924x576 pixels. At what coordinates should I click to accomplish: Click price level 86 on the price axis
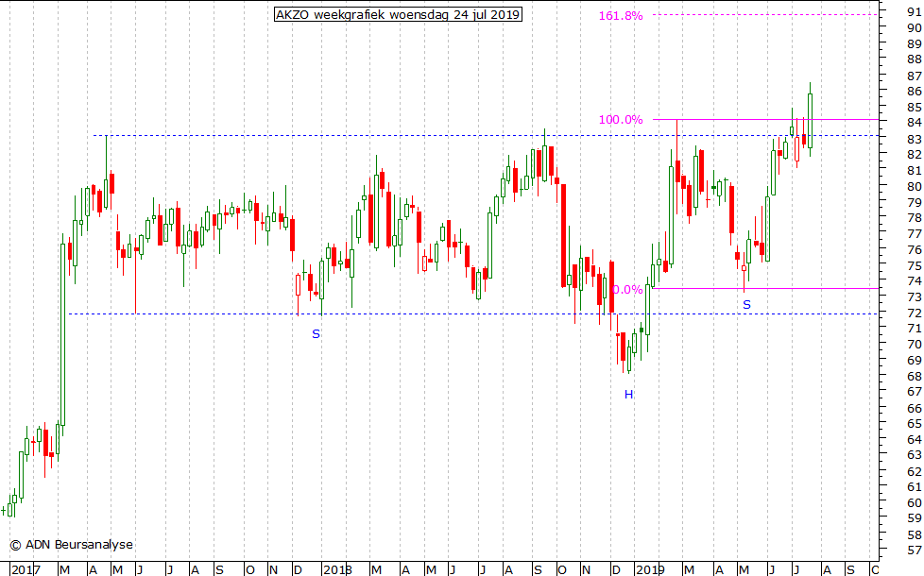(915, 91)
